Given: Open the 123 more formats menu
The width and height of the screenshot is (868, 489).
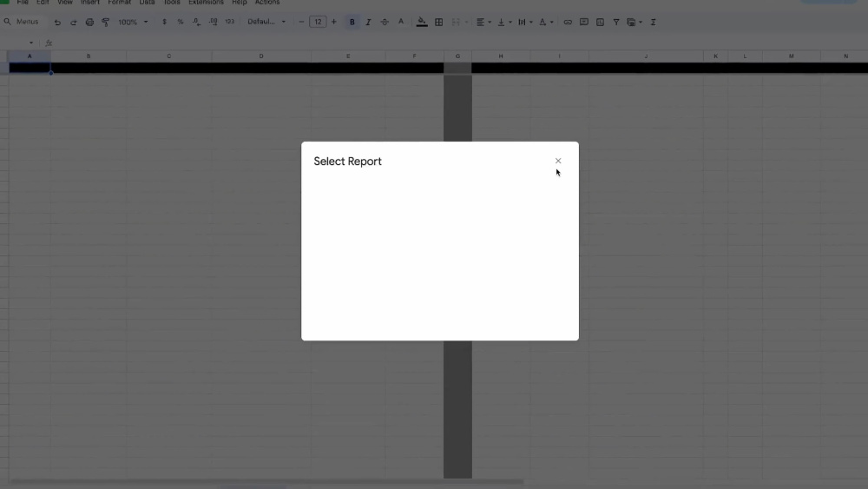Looking at the screenshot, I should [x=230, y=23].
